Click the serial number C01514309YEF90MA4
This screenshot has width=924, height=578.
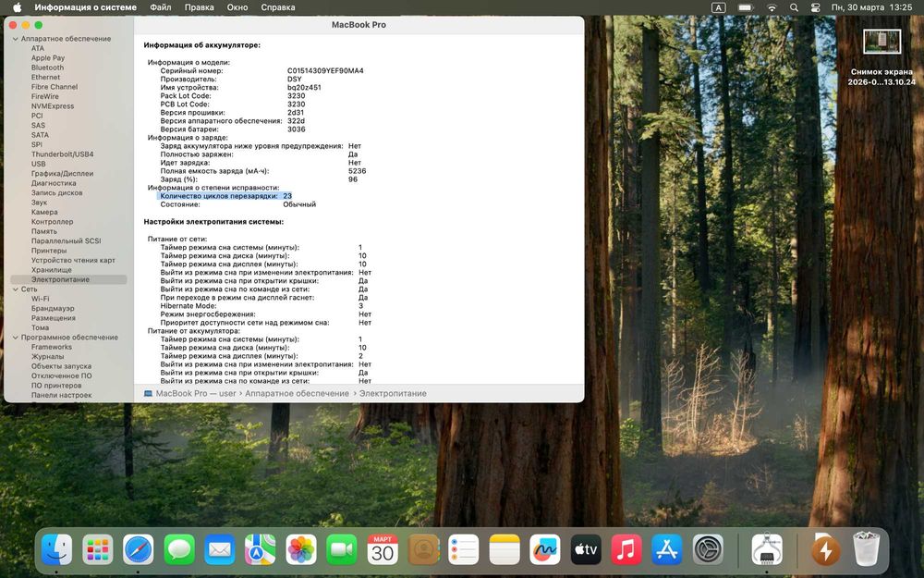[325, 71]
